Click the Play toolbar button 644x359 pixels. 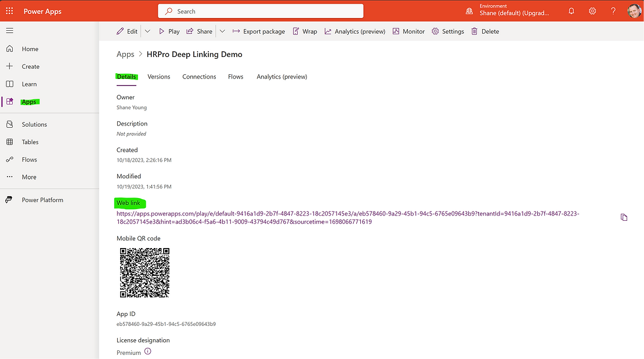[x=169, y=31]
